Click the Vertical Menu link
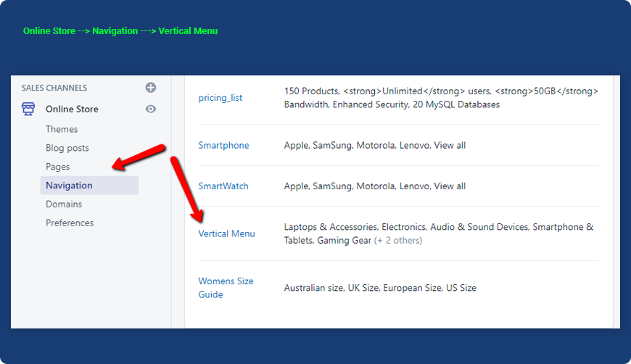This screenshot has width=631, height=364. click(x=227, y=233)
